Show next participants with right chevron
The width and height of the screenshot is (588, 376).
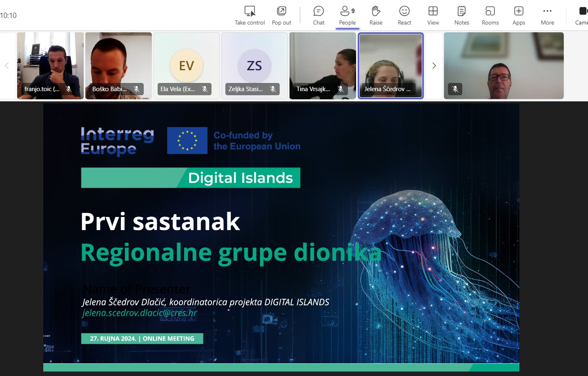[434, 65]
